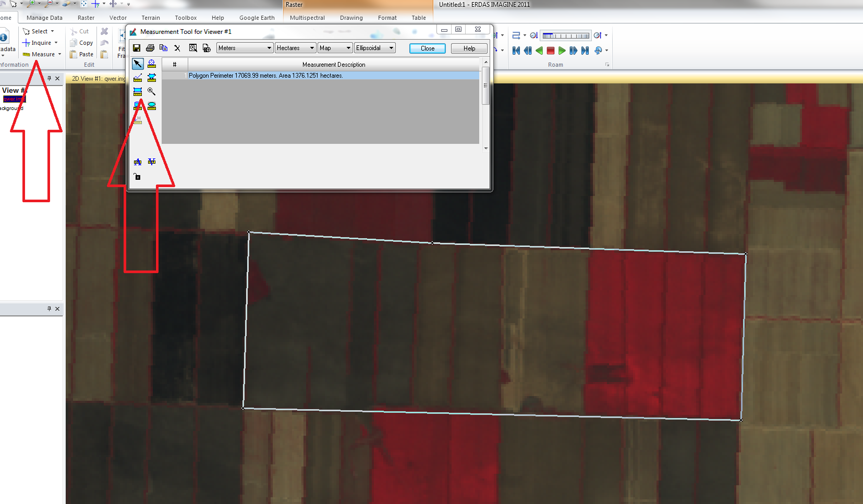Select the ellipse measure tool
The width and height of the screenshot is (863, 504).
click(152, 106)
